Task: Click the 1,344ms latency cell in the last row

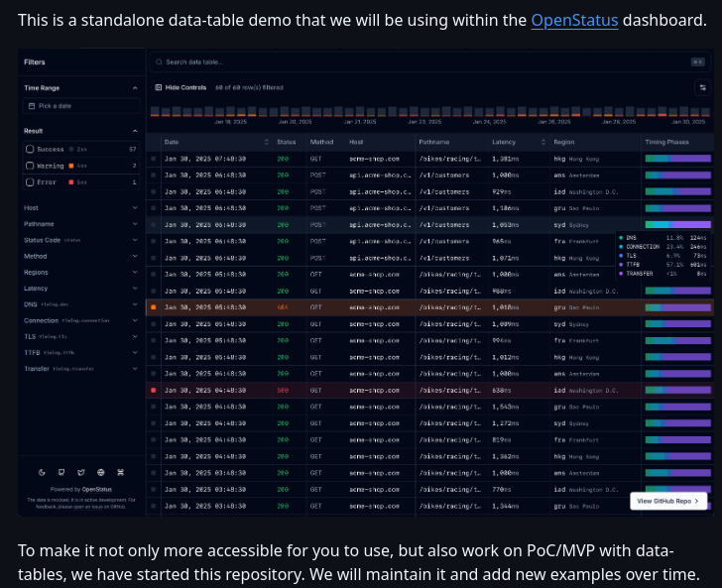Action: (x=505, y=507)
